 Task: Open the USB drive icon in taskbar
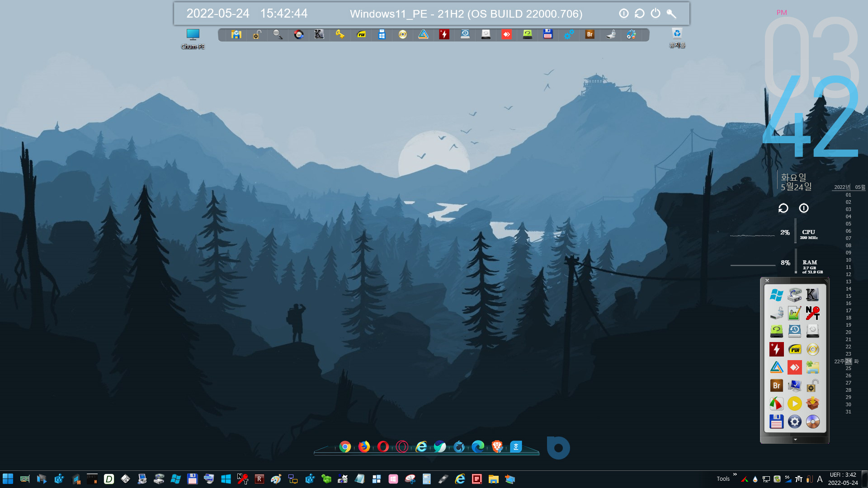coord(443,479)
